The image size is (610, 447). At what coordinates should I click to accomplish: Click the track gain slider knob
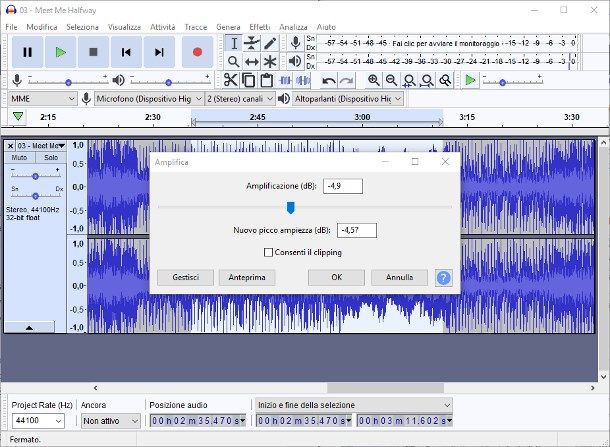click(35, 176)
